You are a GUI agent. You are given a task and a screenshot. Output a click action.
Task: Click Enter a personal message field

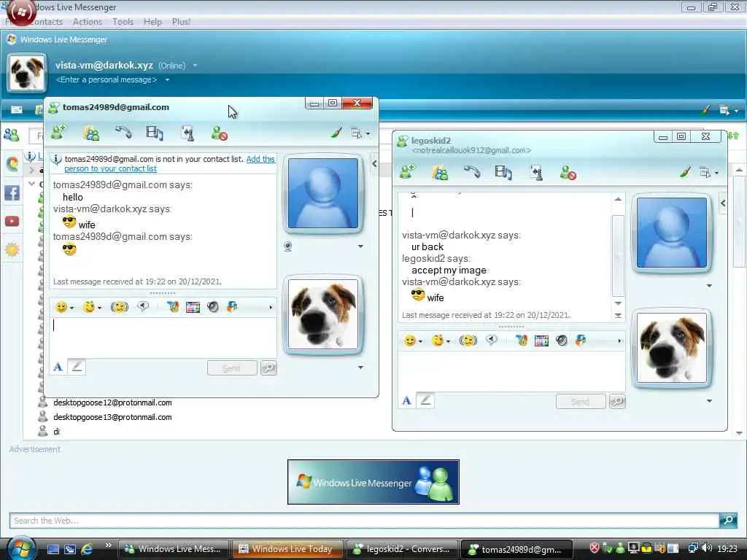[107, 79]
